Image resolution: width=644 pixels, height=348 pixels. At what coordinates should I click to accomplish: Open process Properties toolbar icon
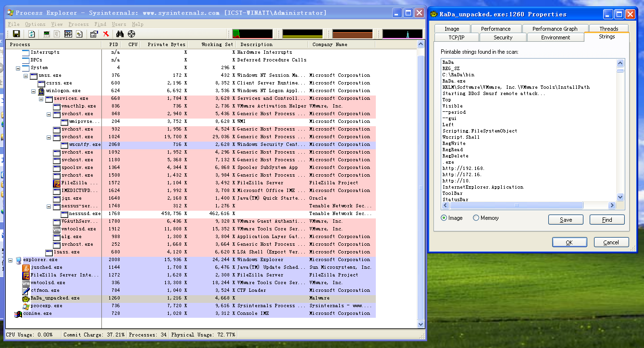tap(94, 34)
